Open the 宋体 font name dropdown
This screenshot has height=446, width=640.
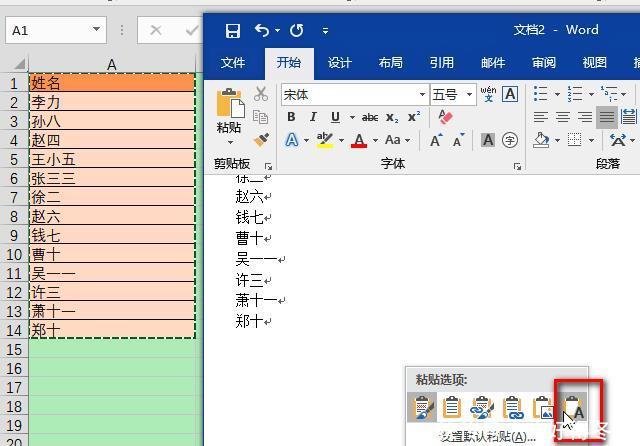(422, 94)
